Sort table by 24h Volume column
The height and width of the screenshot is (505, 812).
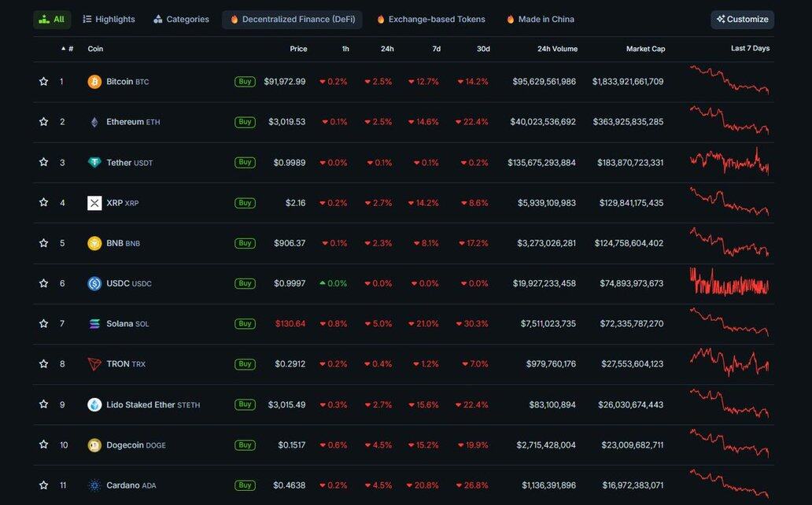click(x=557, y=49)
